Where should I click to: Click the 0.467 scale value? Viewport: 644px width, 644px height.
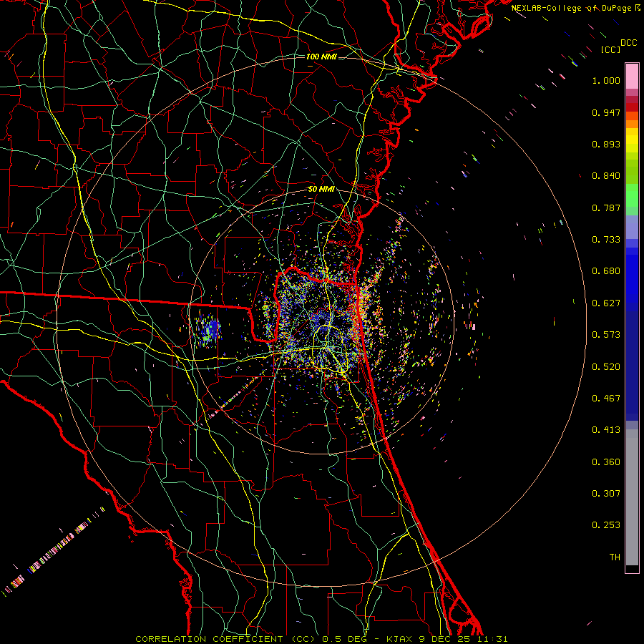pos(606,399)
